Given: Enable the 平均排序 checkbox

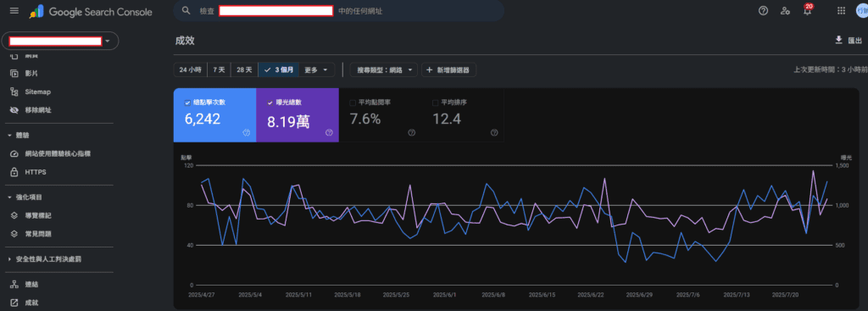Looking at the screenshot, I should click(435, 103).
